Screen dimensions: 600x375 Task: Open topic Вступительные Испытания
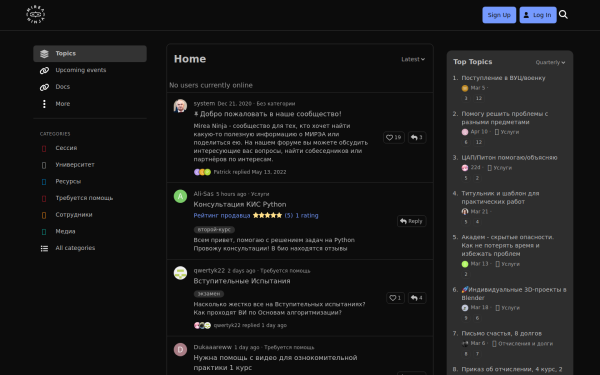click(241, 281)
